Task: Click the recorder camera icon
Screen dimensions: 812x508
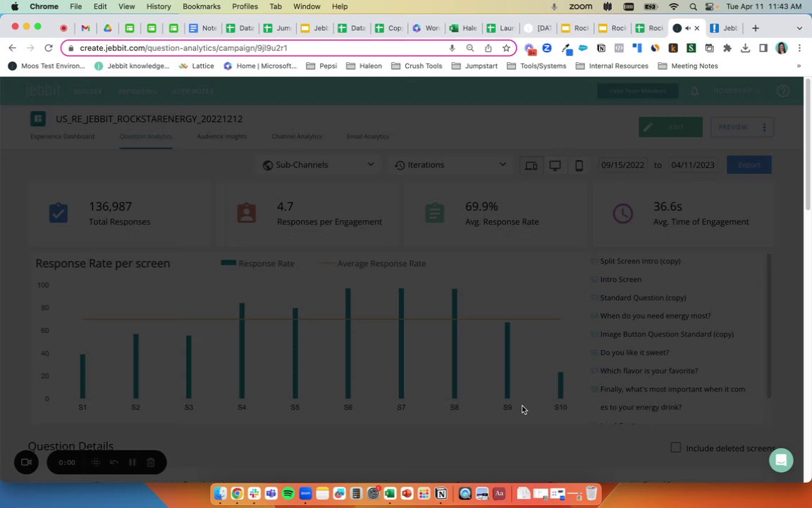Action: point(26,462)
